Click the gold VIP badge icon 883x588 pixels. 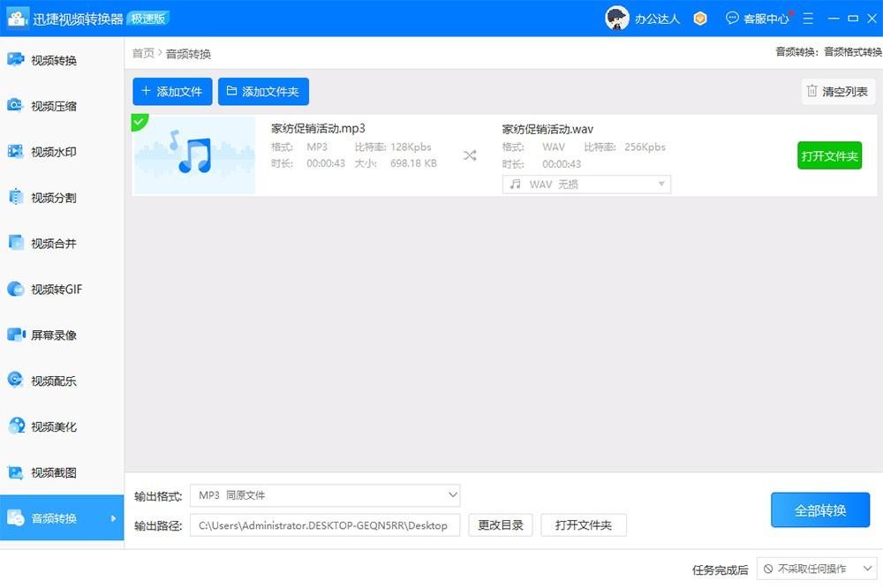pyautogui.click(x=700, y=19)
